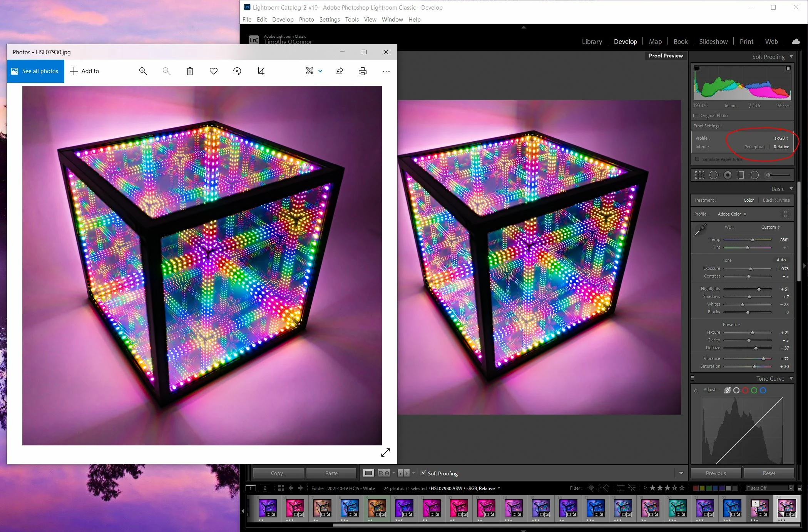Select Perceptual rendering intent
The height and width of the screenshot is (532, 808).
[754, 147]
